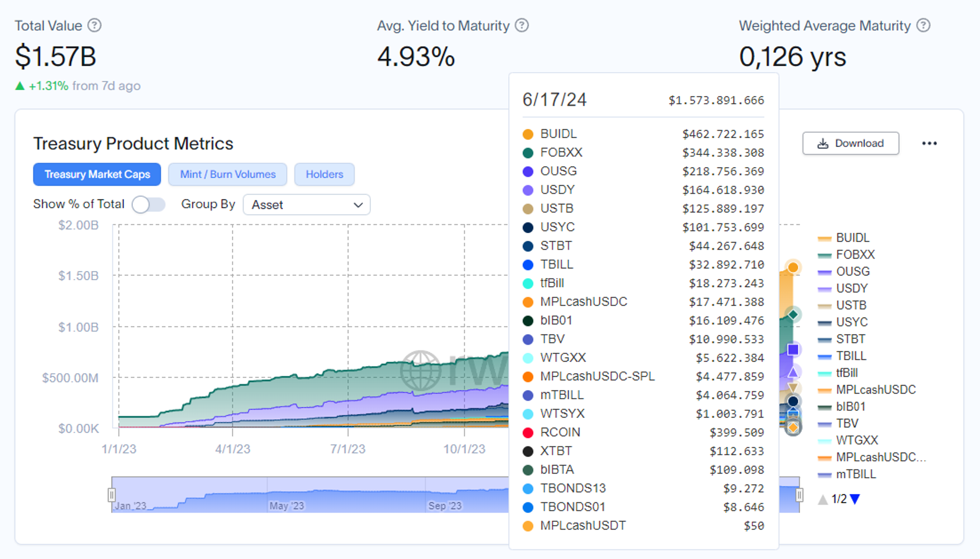Toggle the truncated MPLcashUSDC... legend entry
The image size is (980, 559).
click(x=872, y=458)
